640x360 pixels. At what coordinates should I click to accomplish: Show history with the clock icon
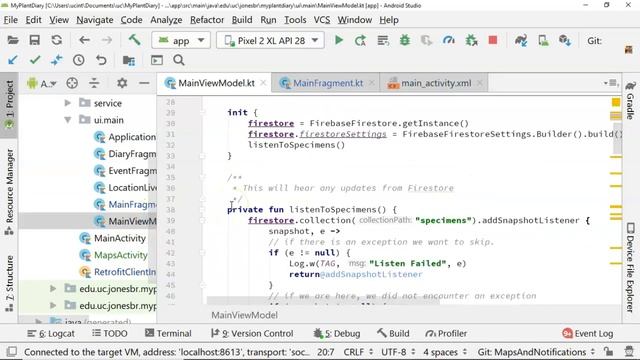(79, 60)
